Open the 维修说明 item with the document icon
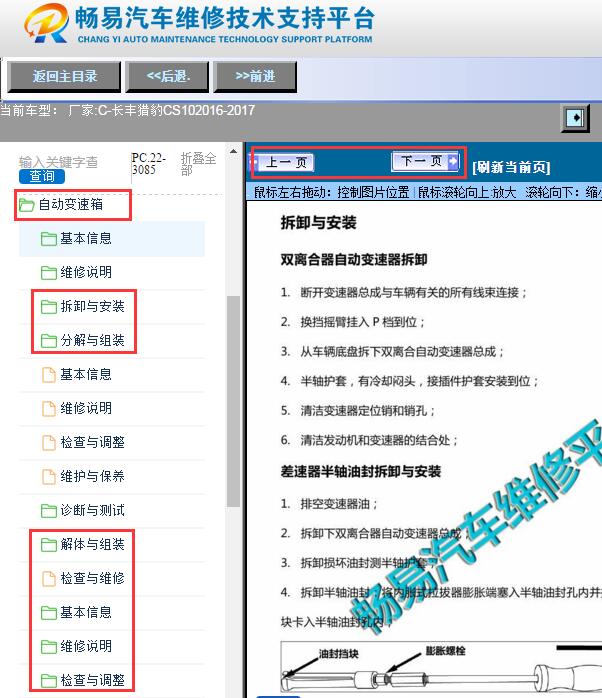Screen dimensions: 602x698 [86, 408]
